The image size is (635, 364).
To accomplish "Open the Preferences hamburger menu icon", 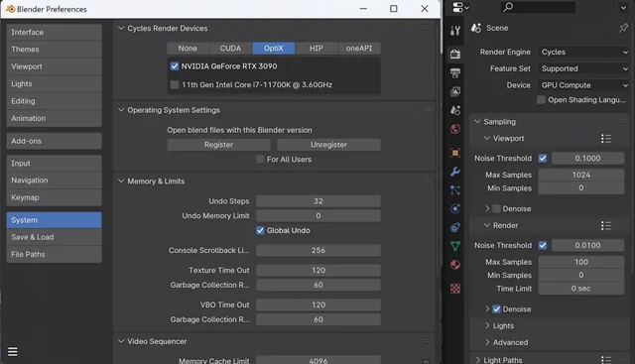I will (13, 351).
